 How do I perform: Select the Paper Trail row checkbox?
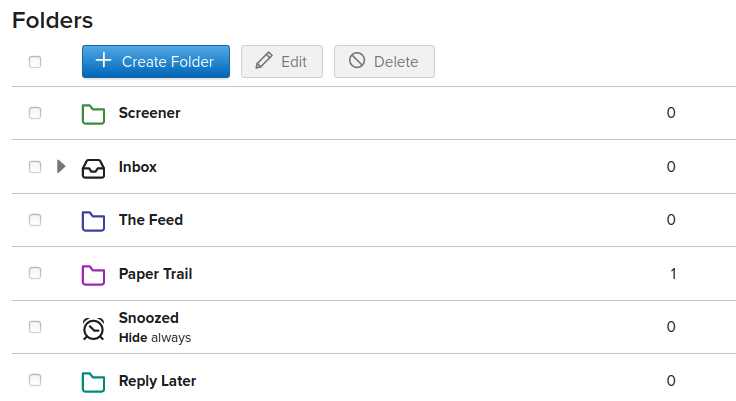pyautogui.click(x=35, y=273)
